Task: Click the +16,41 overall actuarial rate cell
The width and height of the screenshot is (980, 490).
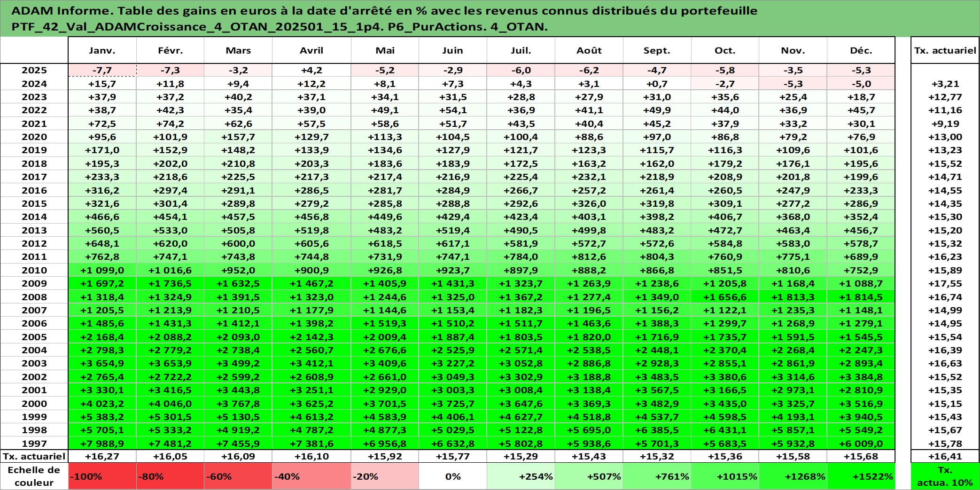Action: (x=945, y=456)
